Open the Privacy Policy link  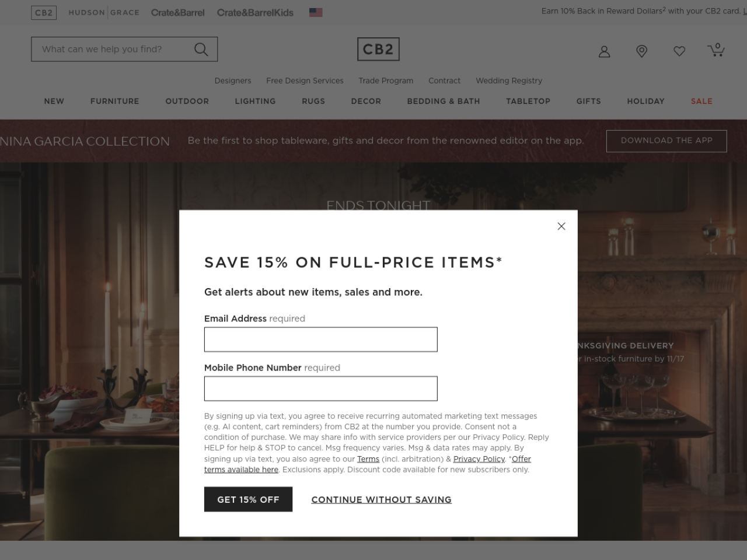point(479,459)
